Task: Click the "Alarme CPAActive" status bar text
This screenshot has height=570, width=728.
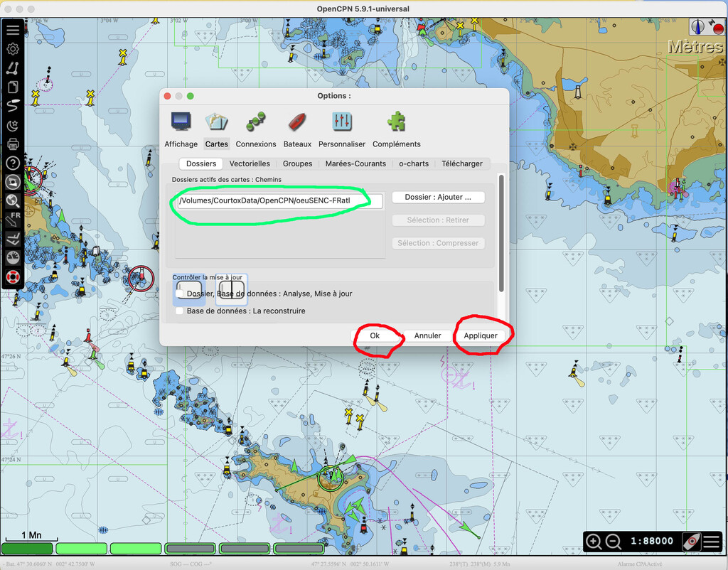Action: point(640,564)
